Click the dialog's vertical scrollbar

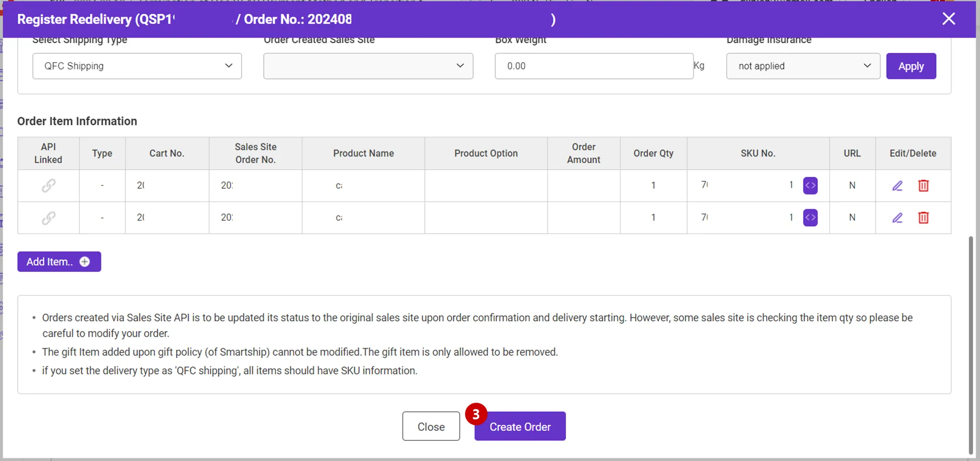point(971,343)
